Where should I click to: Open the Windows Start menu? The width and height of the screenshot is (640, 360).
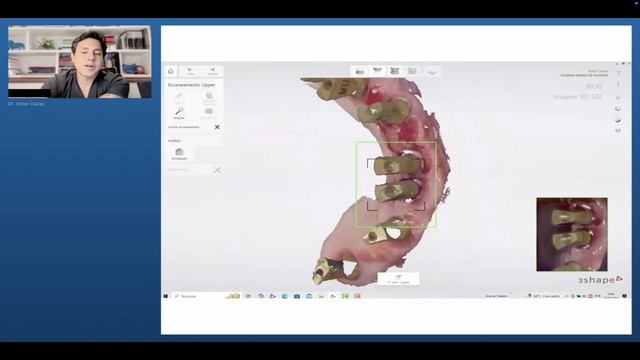166,296
